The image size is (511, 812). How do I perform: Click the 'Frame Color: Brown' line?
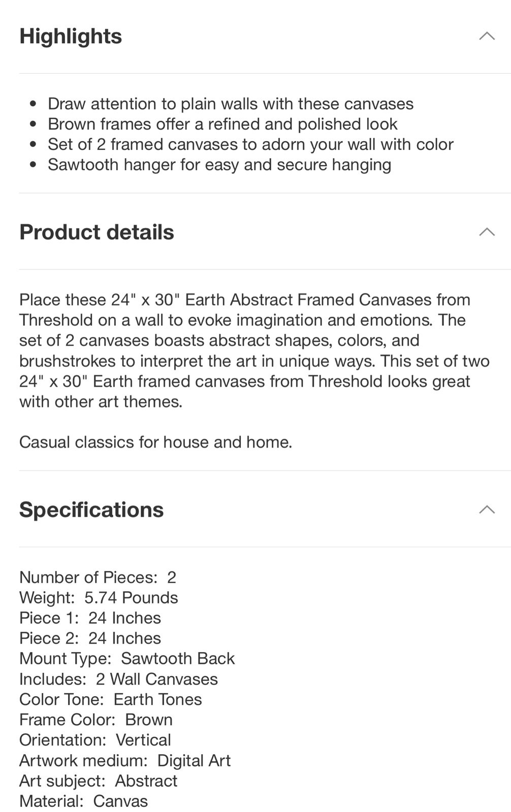coord(96,720)
